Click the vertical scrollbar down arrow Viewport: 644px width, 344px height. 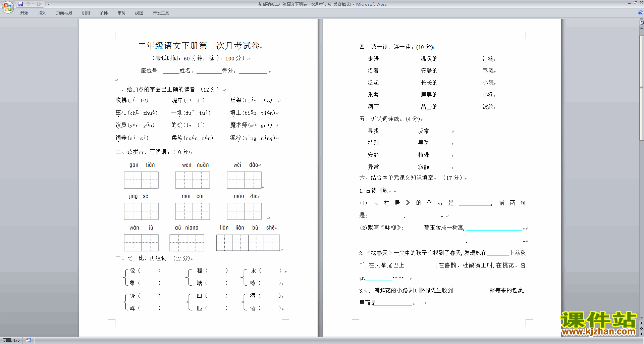tap(641, 318)
